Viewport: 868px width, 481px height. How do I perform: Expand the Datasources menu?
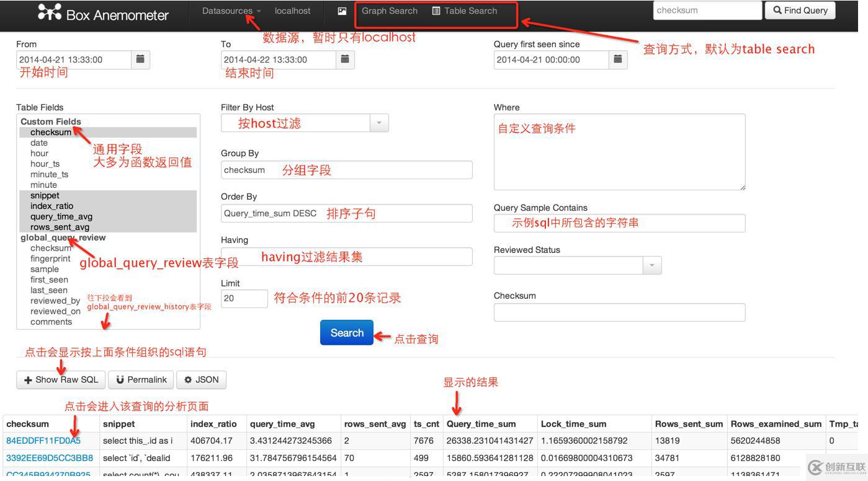[x=231, y=11]
